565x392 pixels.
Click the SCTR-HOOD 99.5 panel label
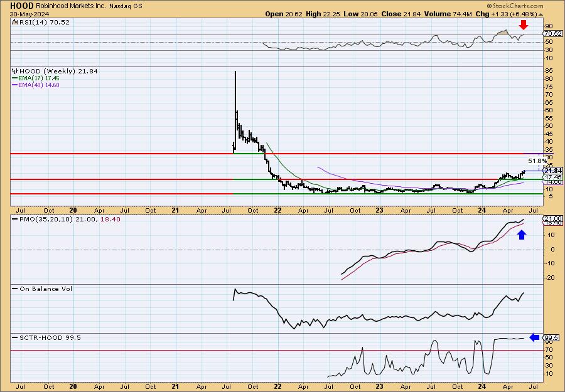(50, 337)
